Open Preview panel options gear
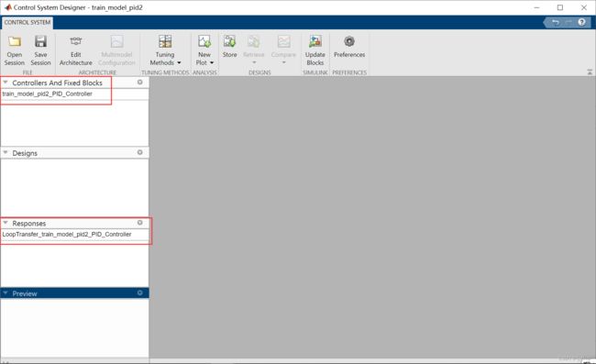 tap(140, 293)
